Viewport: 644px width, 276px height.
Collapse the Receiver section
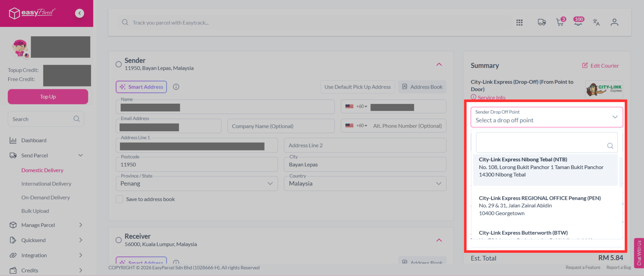(x=439, y=240)
